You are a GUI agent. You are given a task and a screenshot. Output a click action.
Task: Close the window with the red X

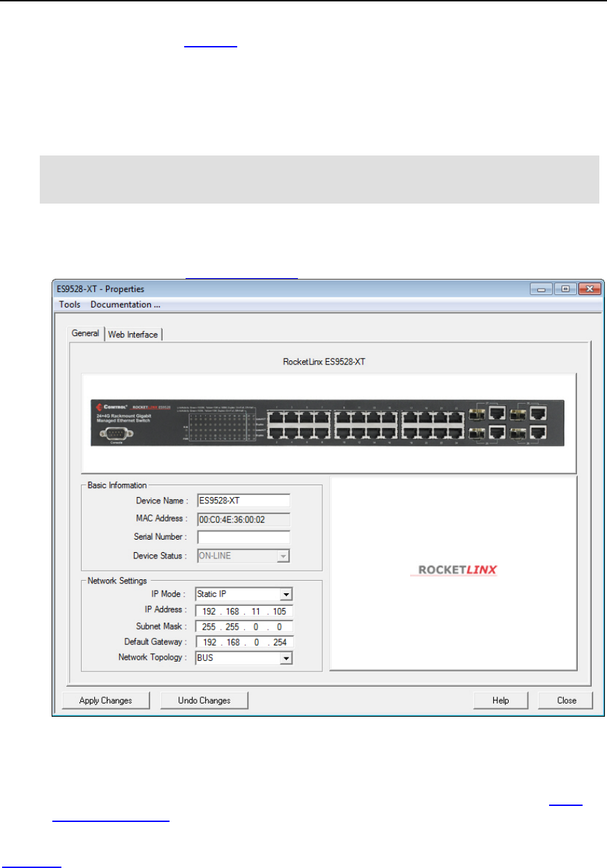[590, 289]
